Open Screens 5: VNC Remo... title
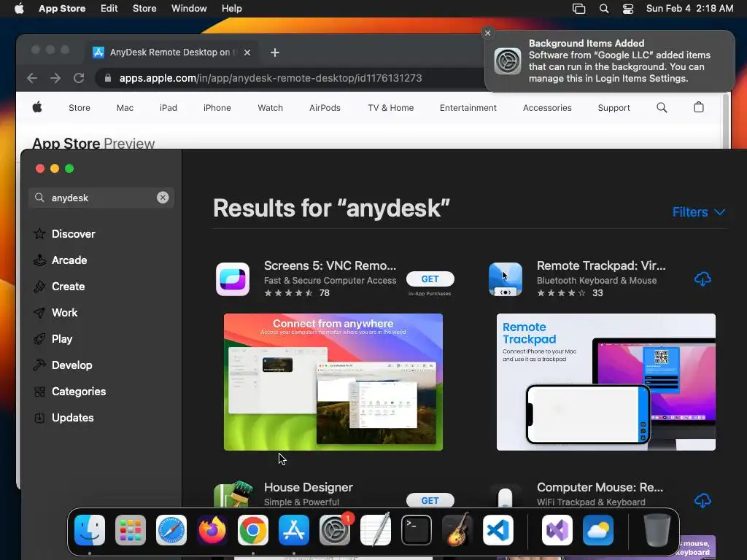 tap(330, 265)
